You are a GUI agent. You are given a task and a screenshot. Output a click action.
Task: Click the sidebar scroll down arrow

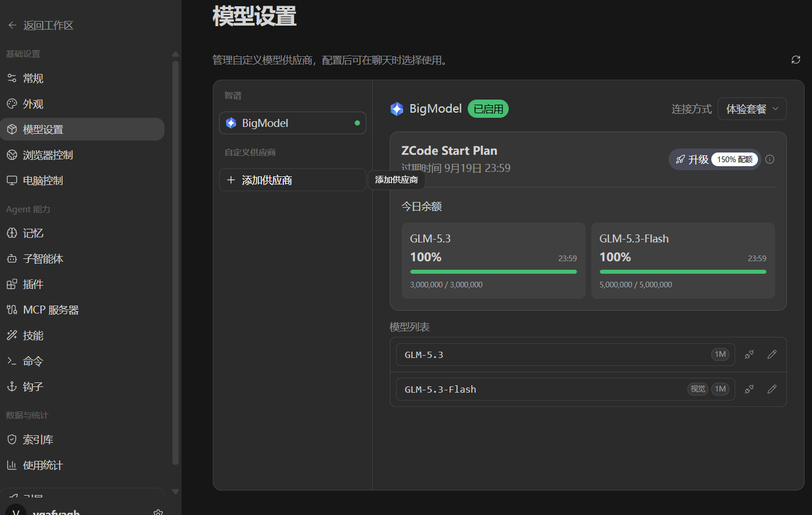pyautogui.click(x=175, y=492)
